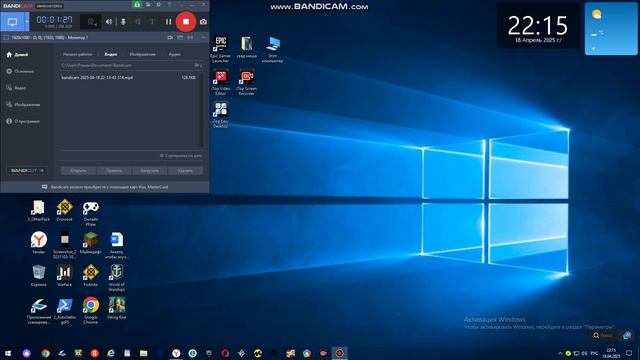640x360 pixels.
Task: Open the notification center in taskbar
Action: click(629, 353)
